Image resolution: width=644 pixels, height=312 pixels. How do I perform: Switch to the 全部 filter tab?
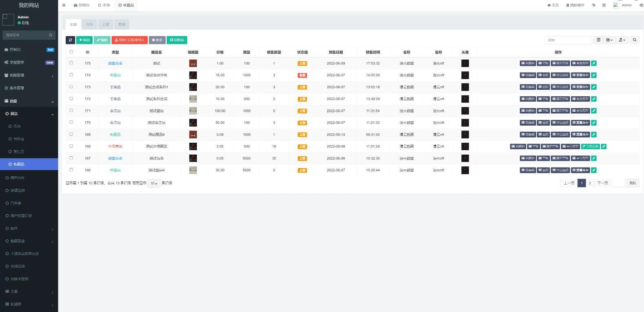point(73,24)
